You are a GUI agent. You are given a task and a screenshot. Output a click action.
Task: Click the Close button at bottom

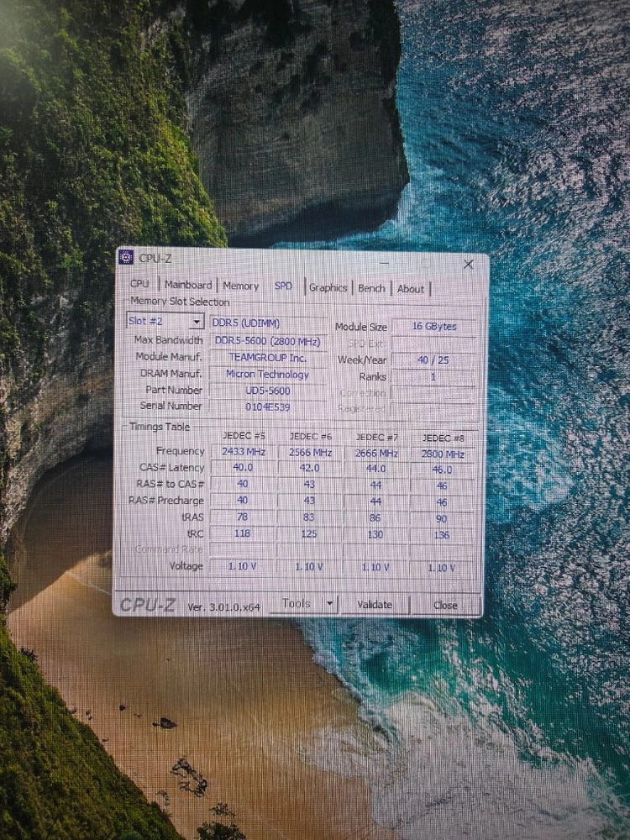tap(445, 605)
